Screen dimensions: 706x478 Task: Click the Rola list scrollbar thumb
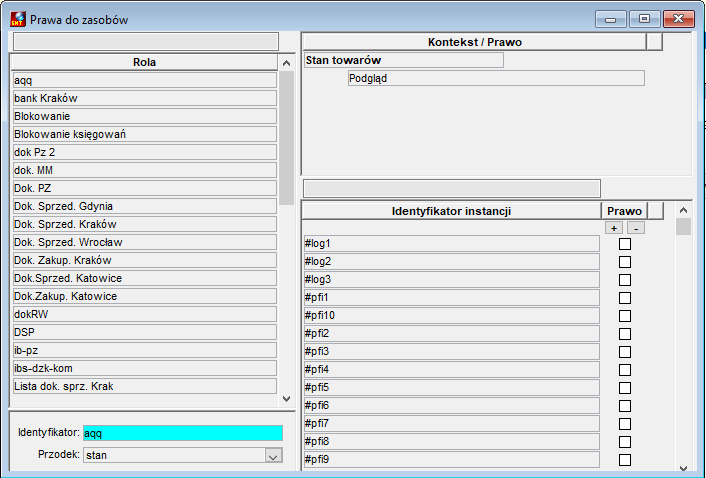coord(286,138)
